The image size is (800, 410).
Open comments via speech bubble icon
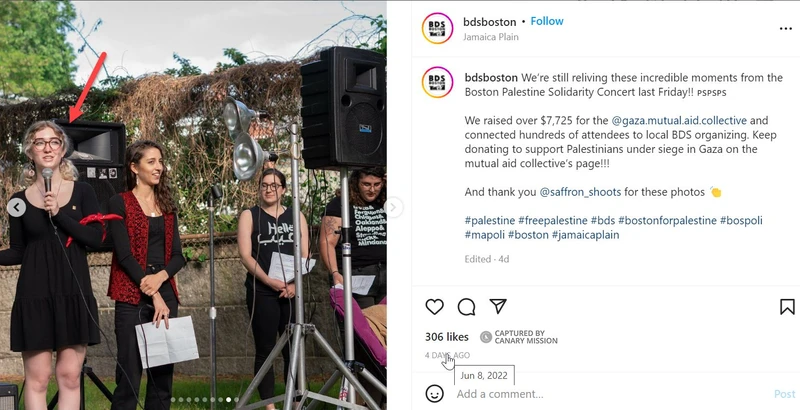(466, 306)
